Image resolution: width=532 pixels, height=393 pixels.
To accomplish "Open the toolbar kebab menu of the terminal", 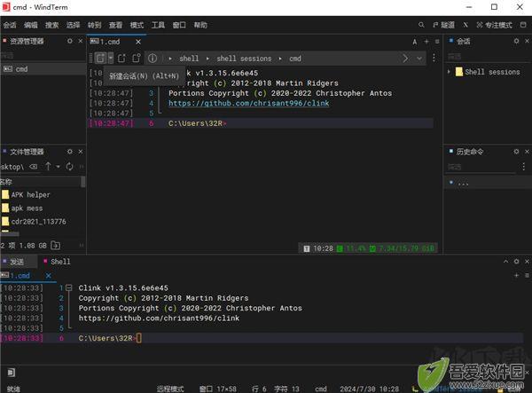I will pyautogui.click(x=434, y=58).
